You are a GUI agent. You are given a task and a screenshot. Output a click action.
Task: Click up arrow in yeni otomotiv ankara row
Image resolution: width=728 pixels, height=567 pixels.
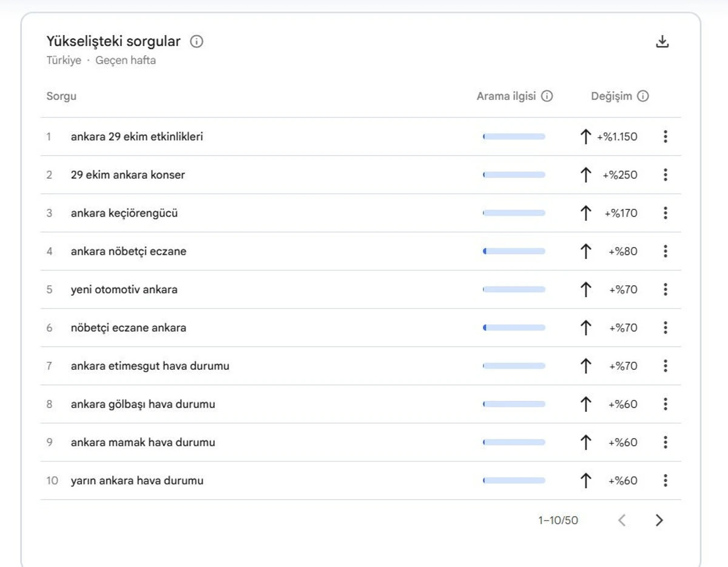[x=585, y=289]
